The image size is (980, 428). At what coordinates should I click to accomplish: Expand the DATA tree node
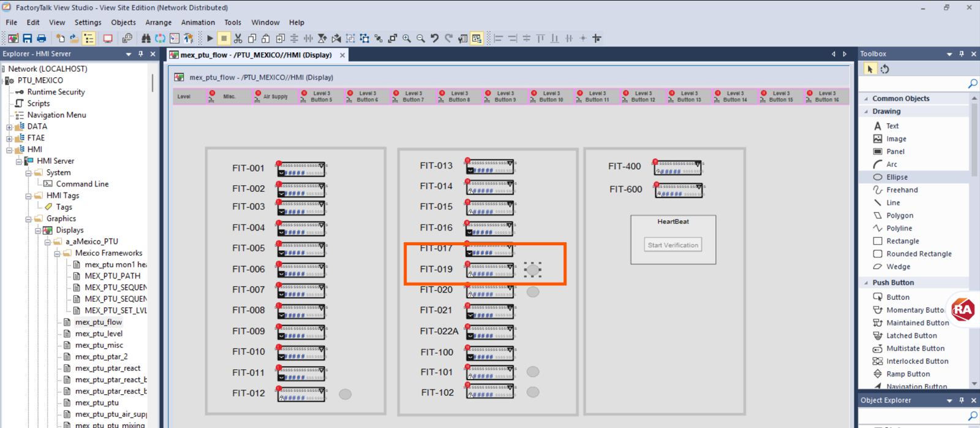point(9,127)
